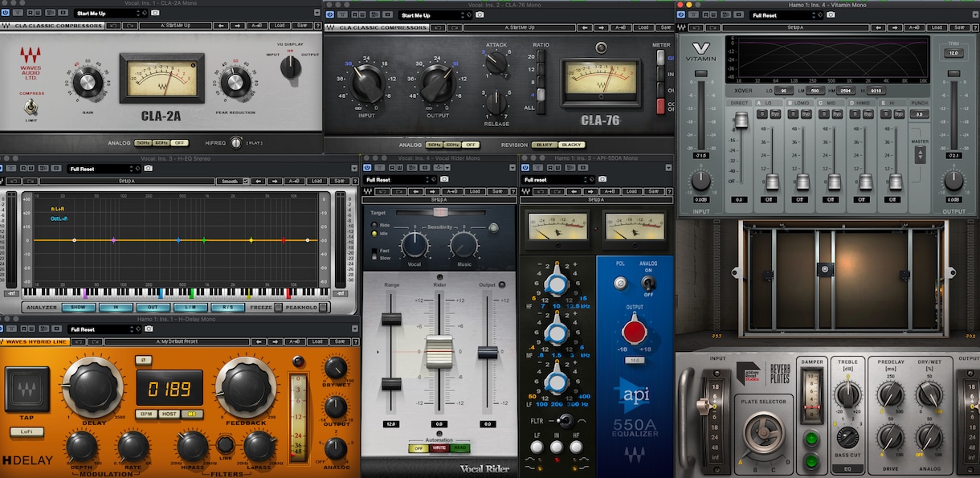Click the H-Delay filters LINK button

click(x=227, y=445)
